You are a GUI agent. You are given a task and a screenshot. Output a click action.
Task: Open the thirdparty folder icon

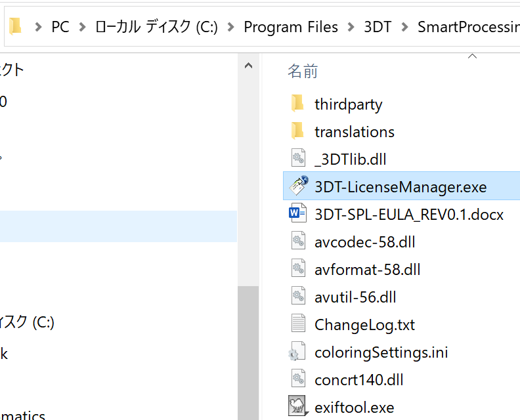[297, 104]
